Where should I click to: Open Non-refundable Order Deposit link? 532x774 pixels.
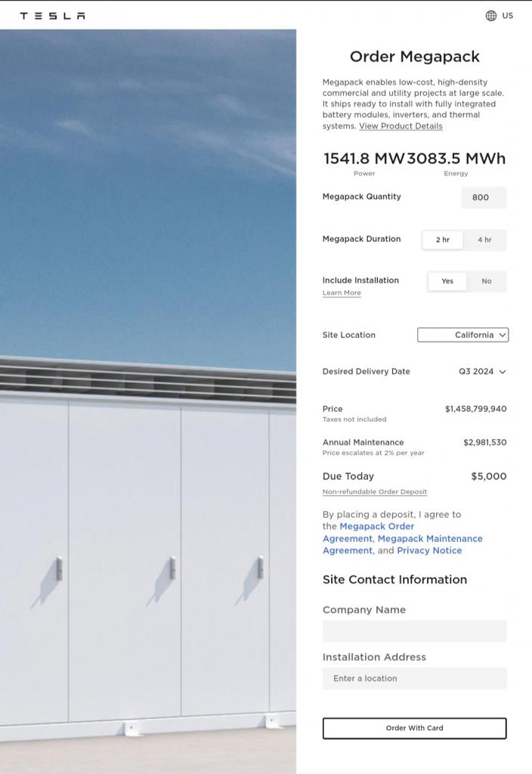coord(375,491)
